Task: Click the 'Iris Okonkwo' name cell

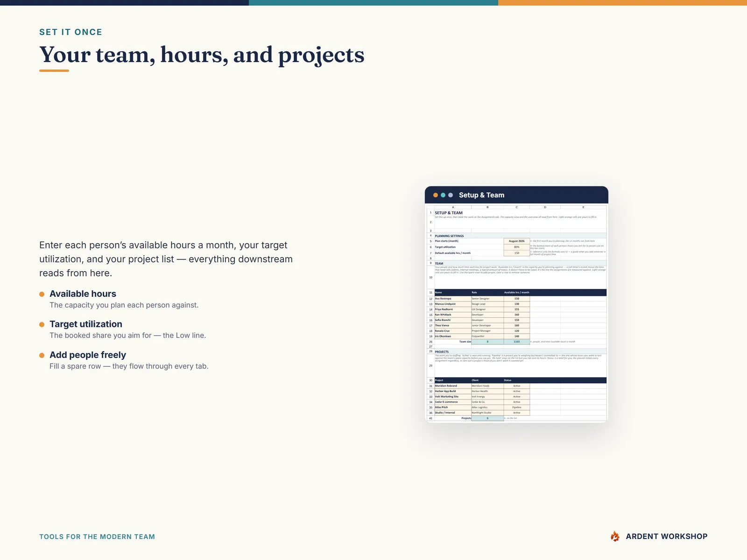Action: (453, 336)
